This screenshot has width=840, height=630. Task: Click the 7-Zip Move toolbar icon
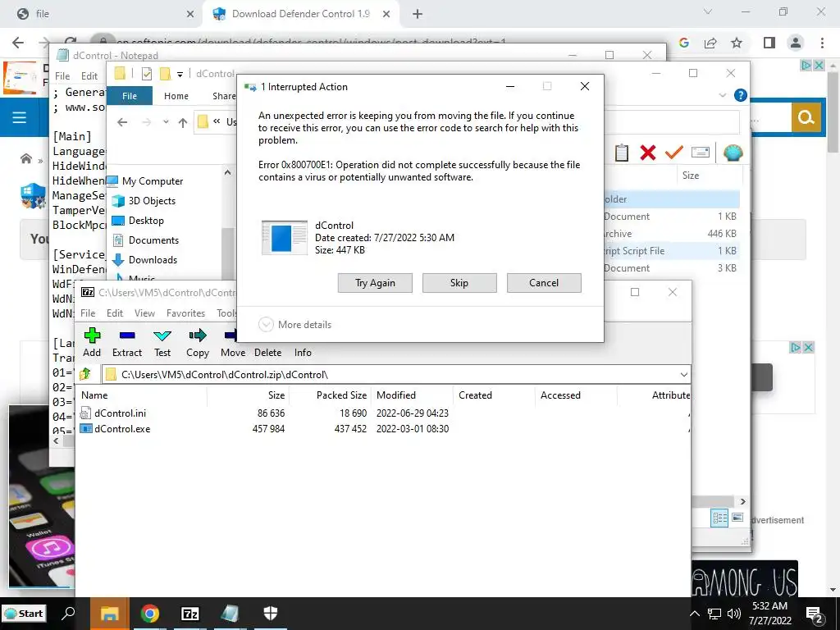click(232, 343)
